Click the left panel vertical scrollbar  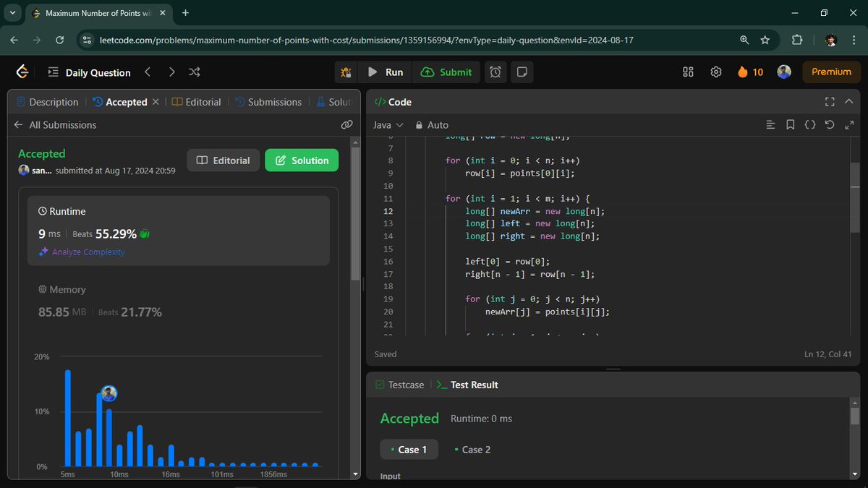tap(354, 213)
